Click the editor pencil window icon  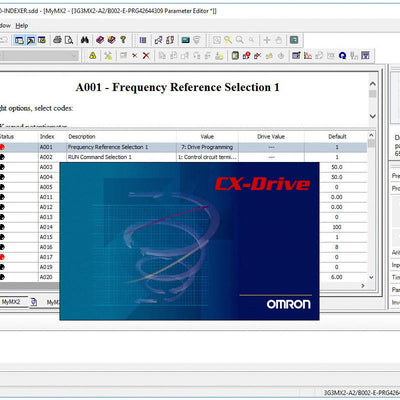tap(296, 56)
